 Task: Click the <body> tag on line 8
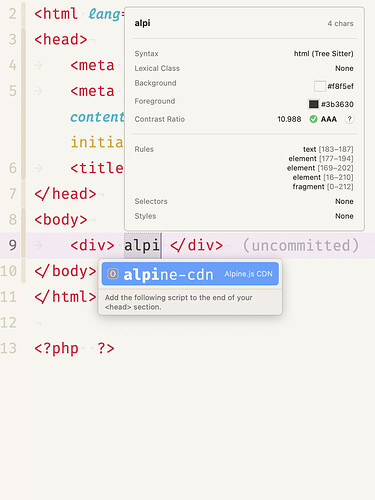tap(61, 220)
